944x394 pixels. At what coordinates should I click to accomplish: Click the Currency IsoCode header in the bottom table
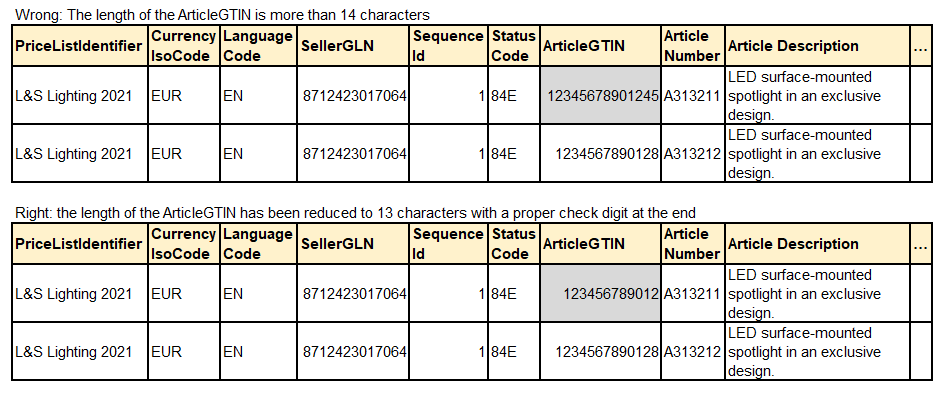pos(184,243)
